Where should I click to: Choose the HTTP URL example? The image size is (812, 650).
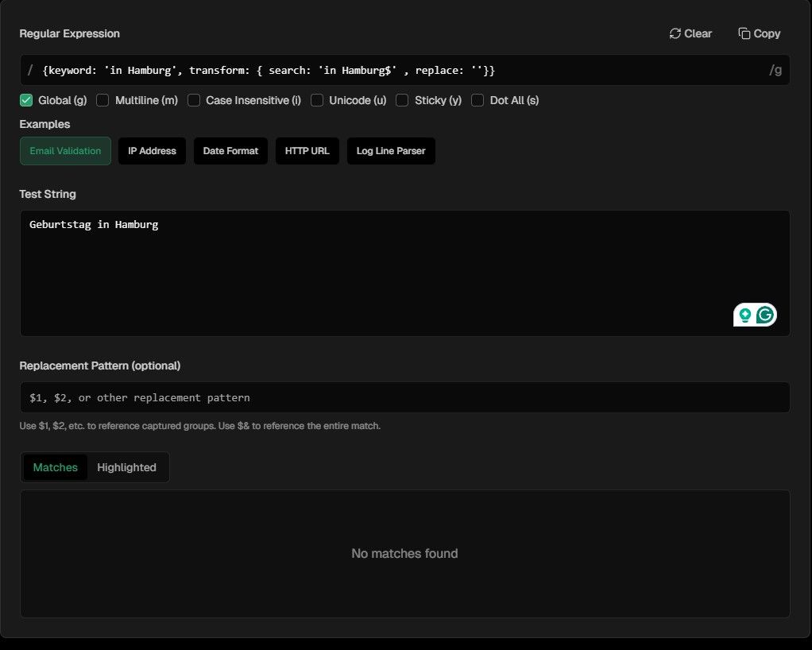(307, 151)
